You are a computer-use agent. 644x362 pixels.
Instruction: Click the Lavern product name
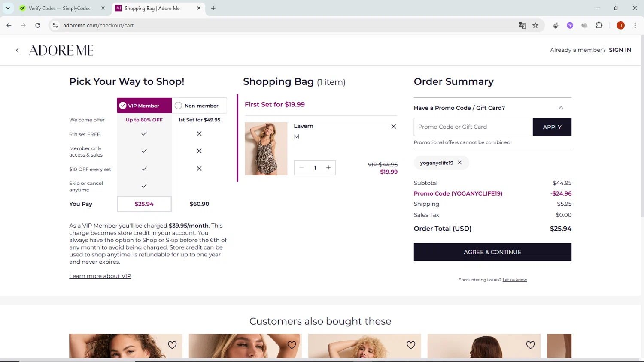coord(304,126)
